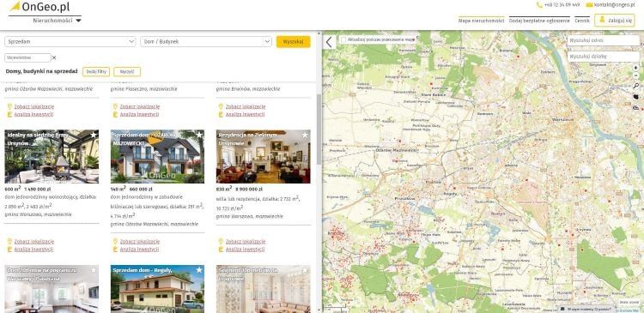
Task: Click the Zaloguj się login button
Action: tap(615, 20)
